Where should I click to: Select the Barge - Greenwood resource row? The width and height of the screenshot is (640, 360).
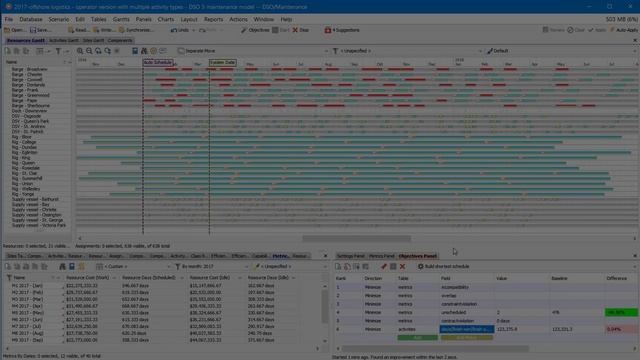(30, 95)
